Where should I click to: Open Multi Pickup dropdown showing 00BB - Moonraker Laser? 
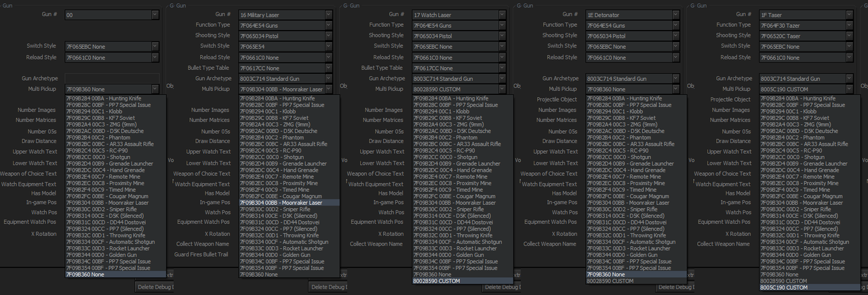(285, 90)
